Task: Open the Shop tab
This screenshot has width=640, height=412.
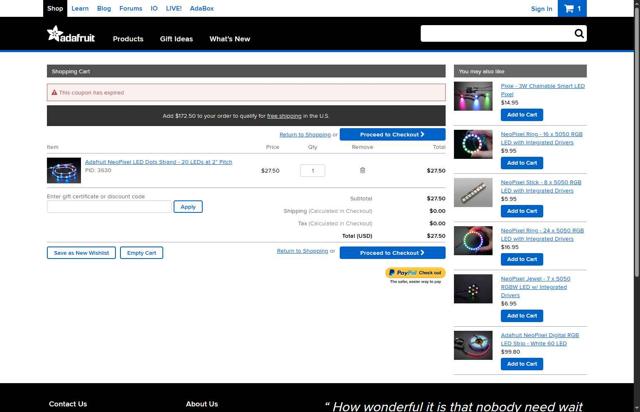Action: click(55, 9)
